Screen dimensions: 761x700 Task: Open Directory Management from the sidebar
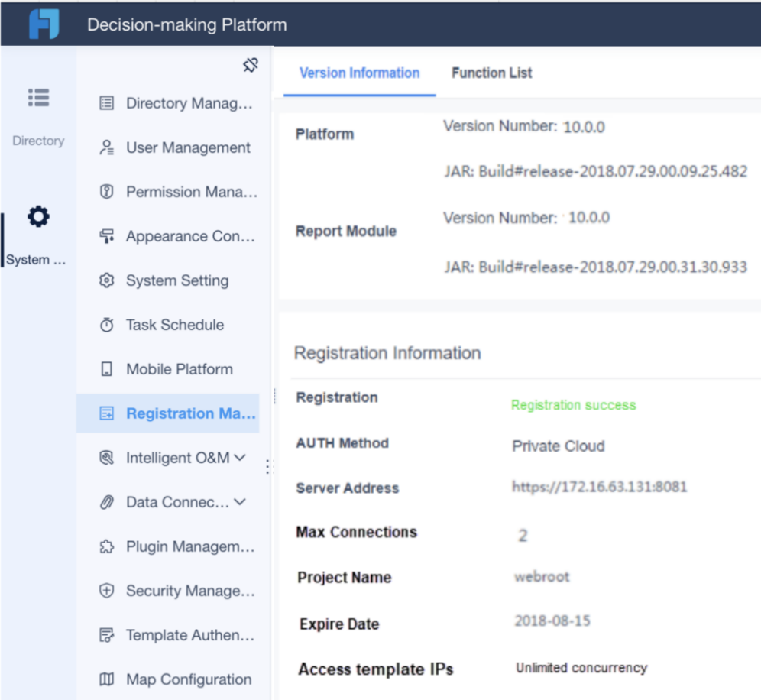[x=175, y=103]
